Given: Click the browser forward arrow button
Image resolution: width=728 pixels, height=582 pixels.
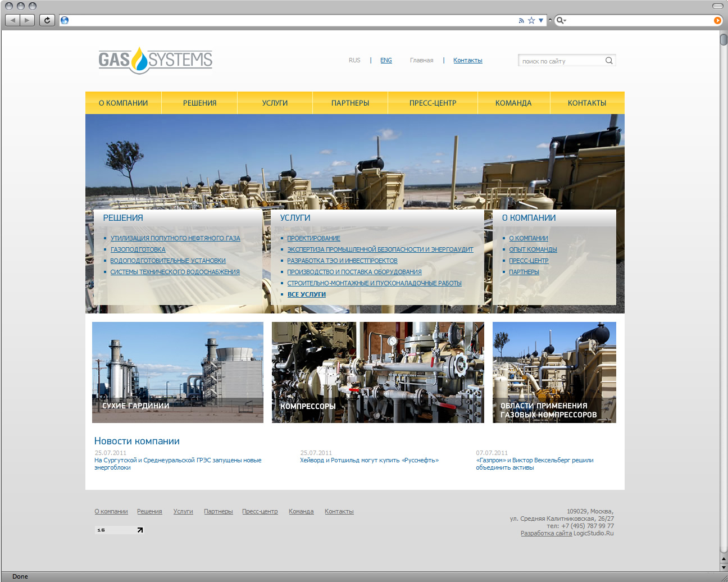Looking at the screenshot, I should pos(27,20).
